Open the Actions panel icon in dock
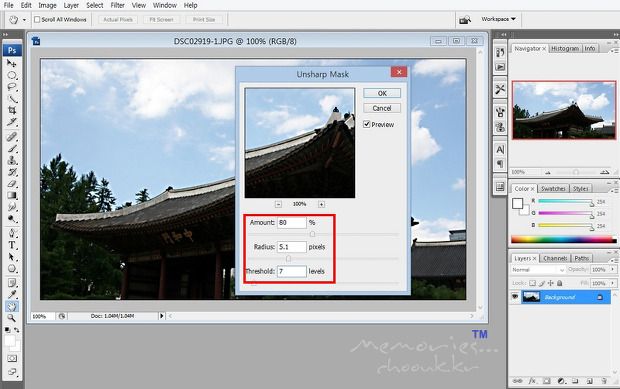 pos(500,67)
